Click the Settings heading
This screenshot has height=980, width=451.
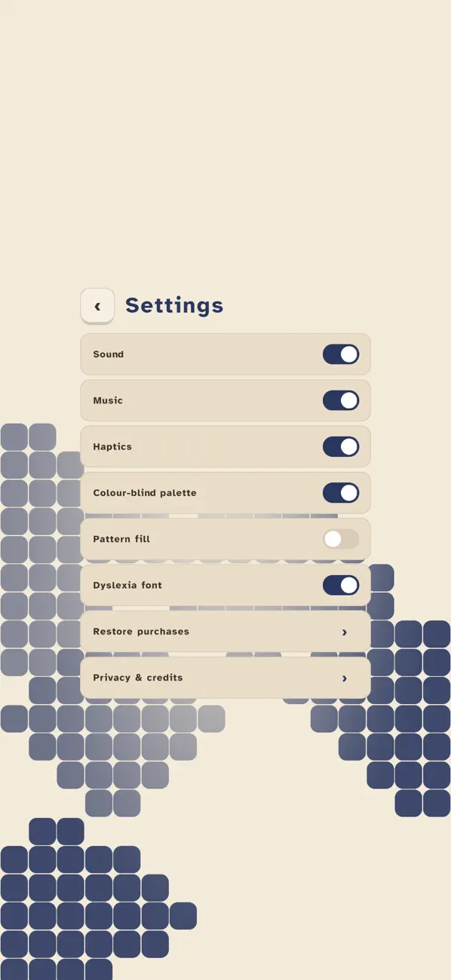point(174,305)
